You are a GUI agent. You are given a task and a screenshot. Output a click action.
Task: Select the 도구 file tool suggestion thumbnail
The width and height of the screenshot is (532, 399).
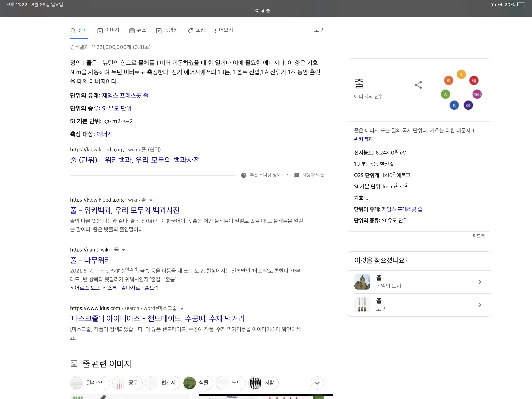click(x=362, y=305)
